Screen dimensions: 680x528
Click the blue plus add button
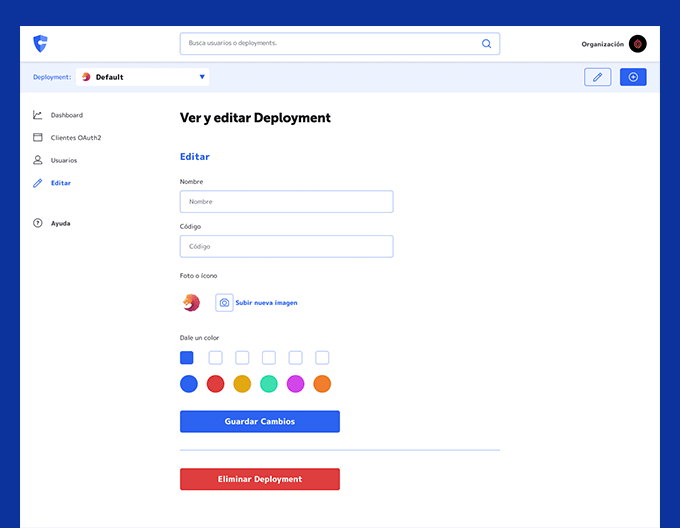coord(633,77)
